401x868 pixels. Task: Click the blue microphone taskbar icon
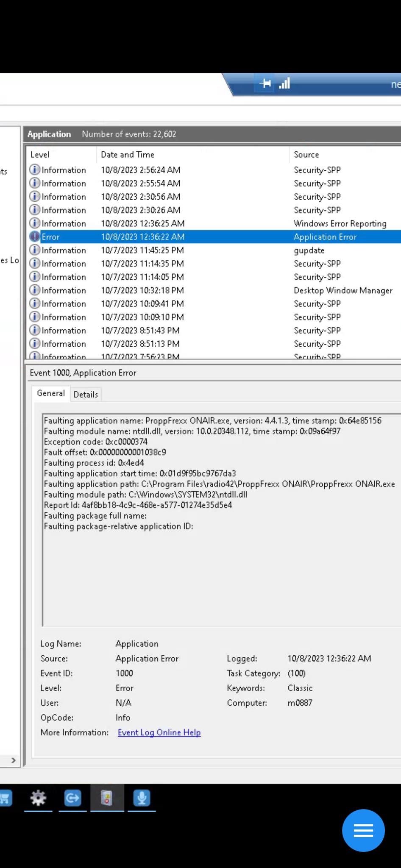pyautogui.click(x=142, y=798)
